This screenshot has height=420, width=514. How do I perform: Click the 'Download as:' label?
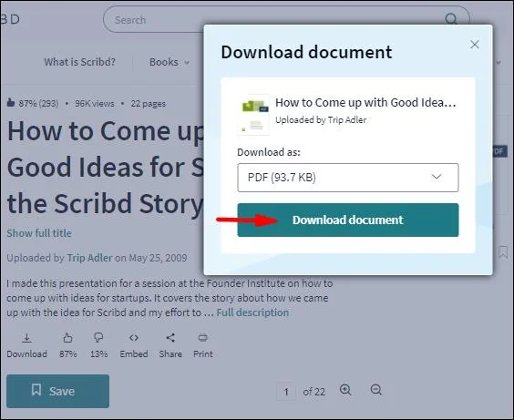(269, 152)
